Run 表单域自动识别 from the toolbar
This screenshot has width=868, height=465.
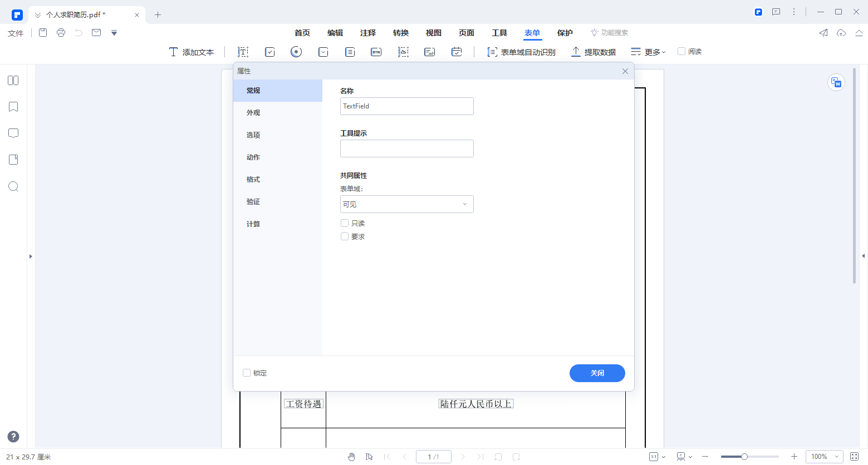(521, 51)
